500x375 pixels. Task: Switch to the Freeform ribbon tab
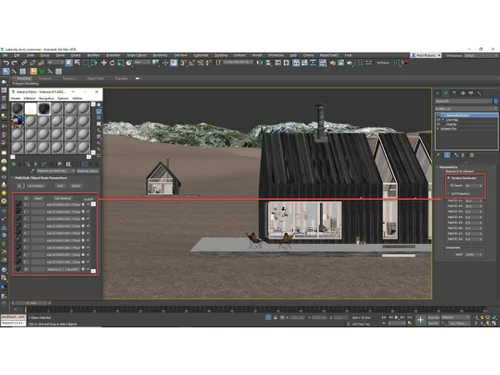[45, 79]
